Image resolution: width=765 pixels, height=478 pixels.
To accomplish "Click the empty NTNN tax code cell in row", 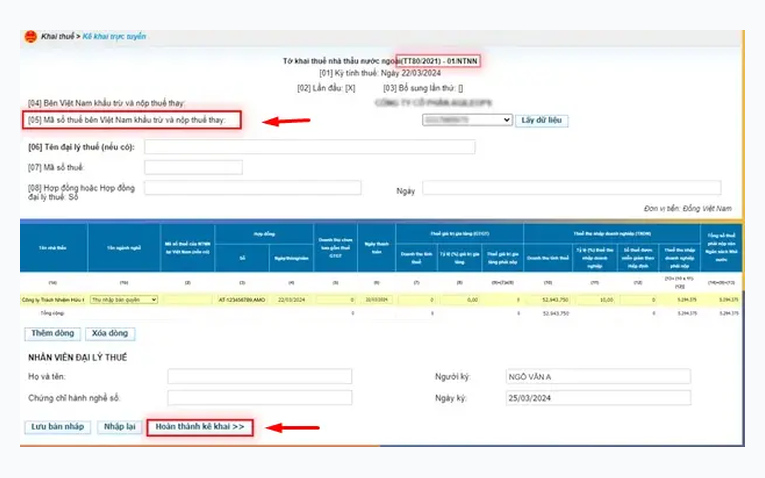I will click(187, 299).
